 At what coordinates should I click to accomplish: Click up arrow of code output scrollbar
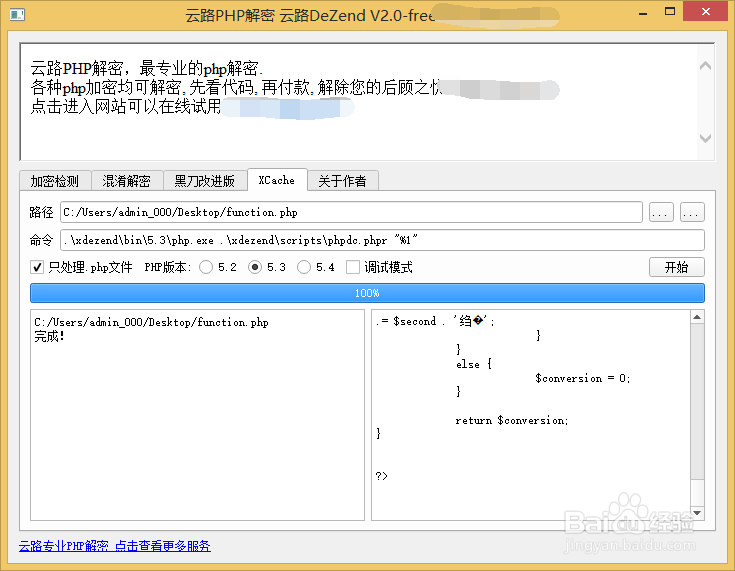tap(697, 317)
